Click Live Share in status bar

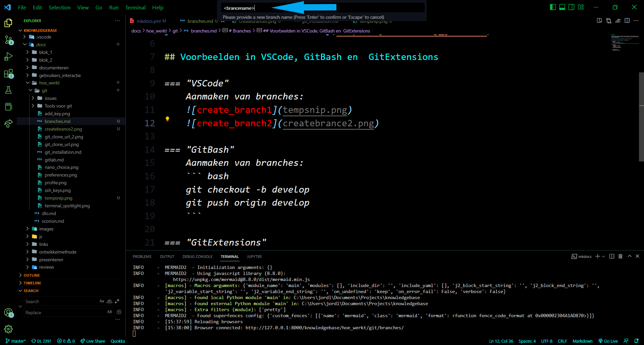pos(93,341)
